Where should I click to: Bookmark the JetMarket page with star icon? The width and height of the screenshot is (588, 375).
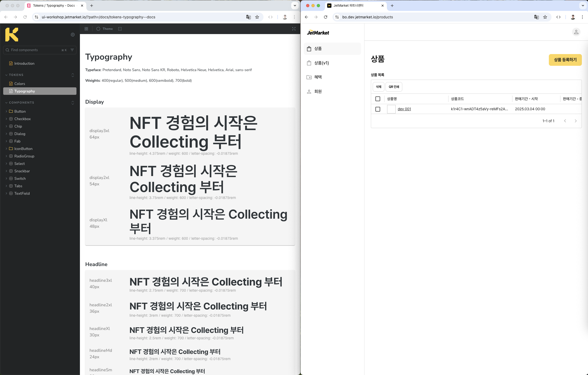tap(545, 17)
